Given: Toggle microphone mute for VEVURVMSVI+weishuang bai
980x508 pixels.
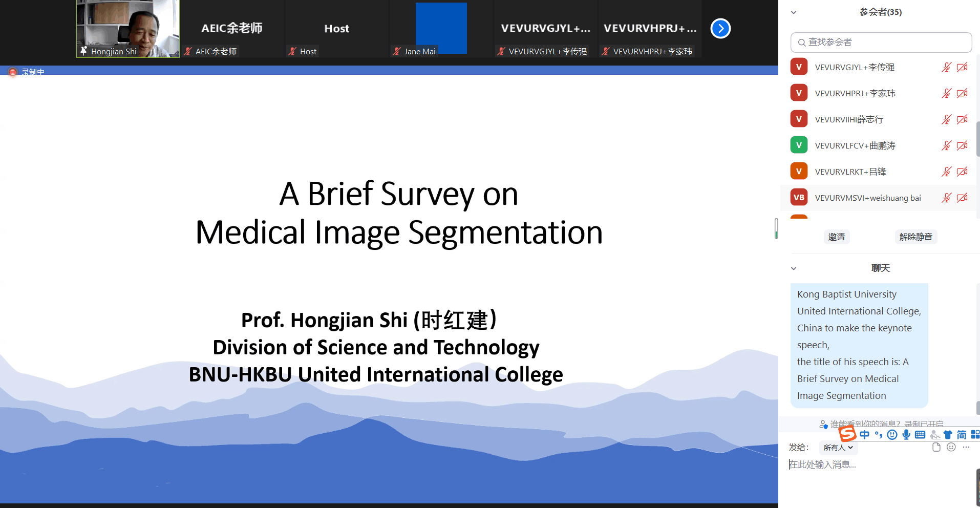Looking at the screenshot, I should (x=946, y=198).
